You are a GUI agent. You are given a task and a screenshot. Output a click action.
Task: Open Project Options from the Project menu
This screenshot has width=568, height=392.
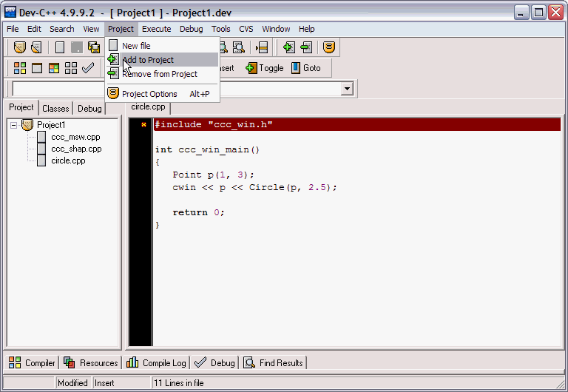tap(149, 94)
